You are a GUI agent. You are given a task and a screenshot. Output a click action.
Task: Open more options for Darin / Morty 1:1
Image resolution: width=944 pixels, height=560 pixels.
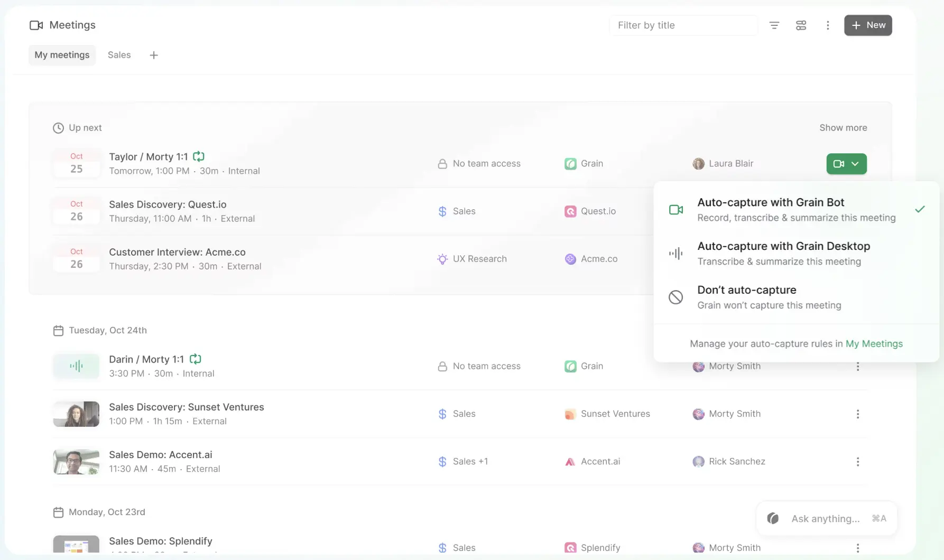click(858, 366)
